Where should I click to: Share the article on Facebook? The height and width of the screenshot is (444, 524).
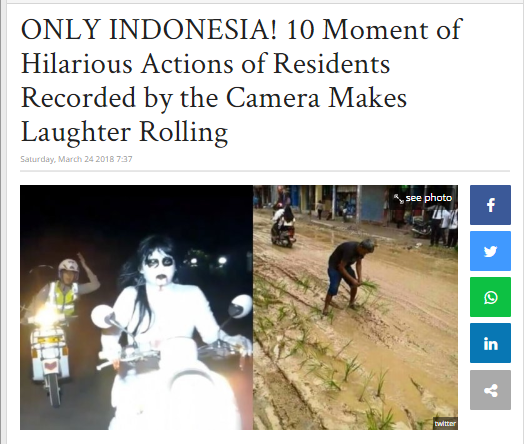click(x=490, y=205)
